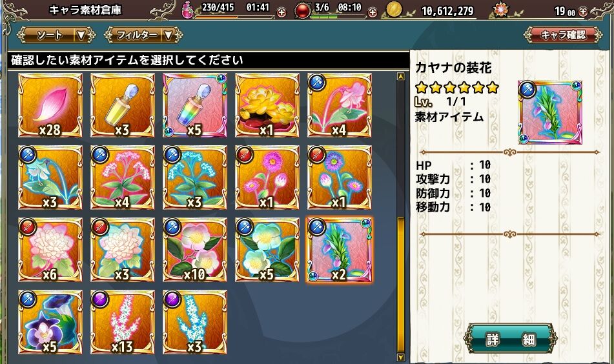The height and width of the screenshot is (364, 614).
Task: Click plus icon next to red orb timer
Action: pyautogui.click(x=373, y=12)
